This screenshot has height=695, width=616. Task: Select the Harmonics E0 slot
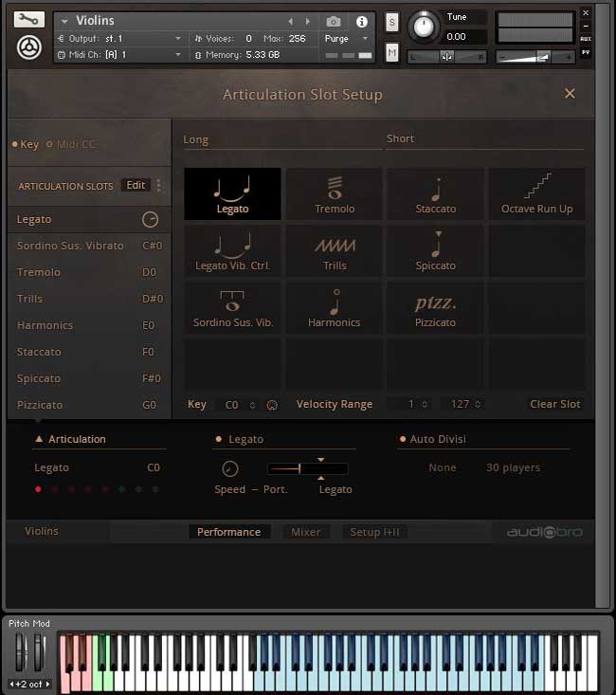tap(89, 326)
